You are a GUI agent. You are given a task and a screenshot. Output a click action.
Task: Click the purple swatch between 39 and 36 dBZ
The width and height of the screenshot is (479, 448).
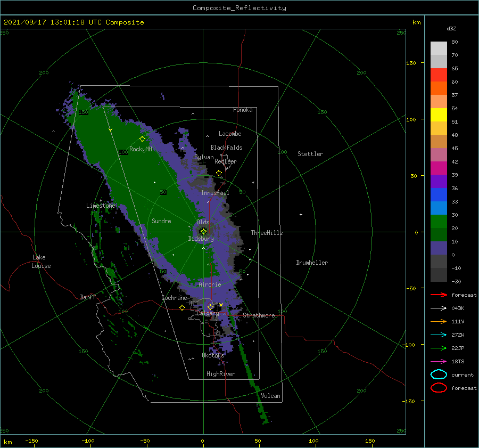click(x=439, y=182)
